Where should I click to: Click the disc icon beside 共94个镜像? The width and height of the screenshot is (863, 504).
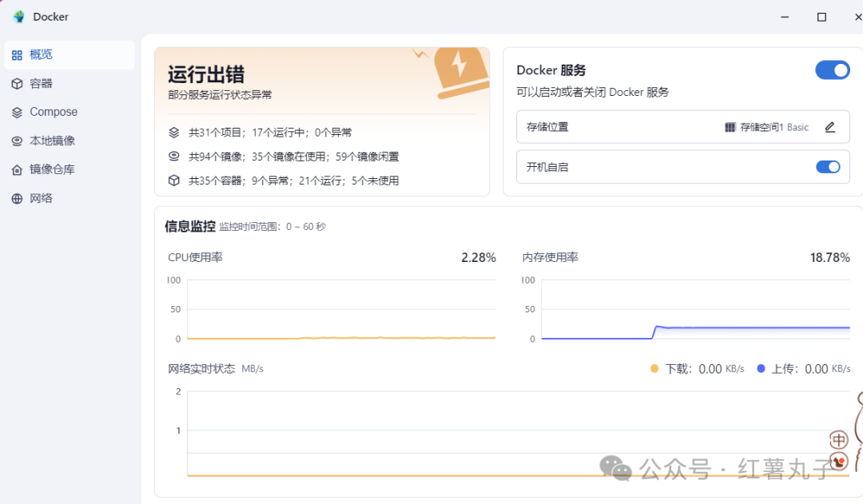(x=174, y=157)
